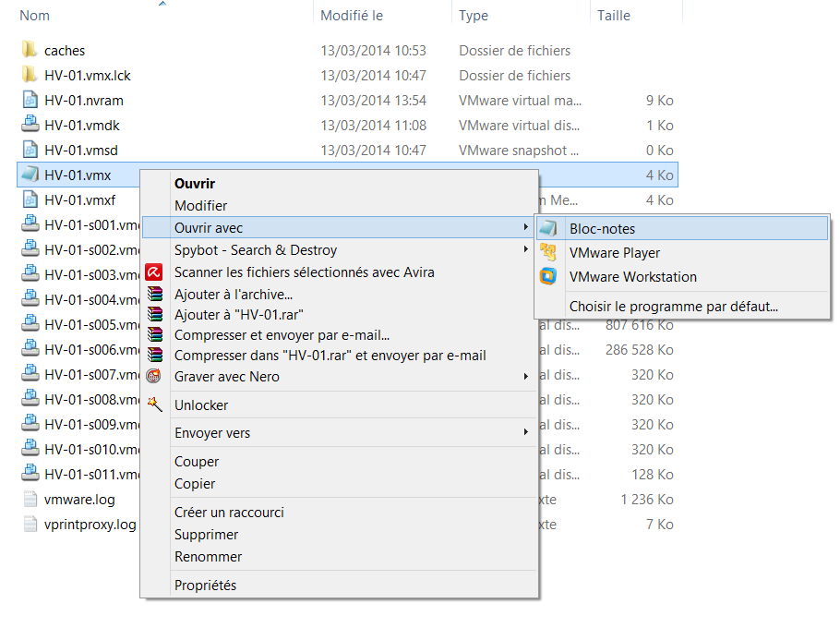This screenshot has height=628, width=840.
Task: Click the HV-01-s004 disk icon
Action: (30, 299)
